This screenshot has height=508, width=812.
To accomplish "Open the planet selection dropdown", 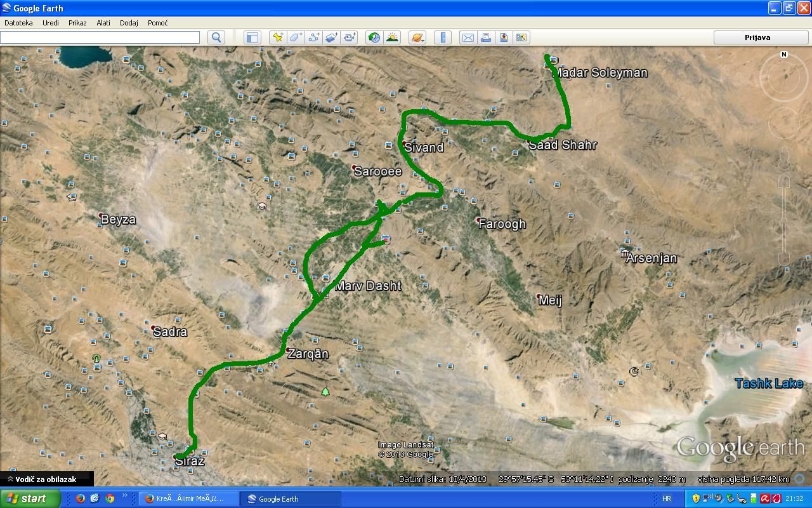I will pos(417,37).
